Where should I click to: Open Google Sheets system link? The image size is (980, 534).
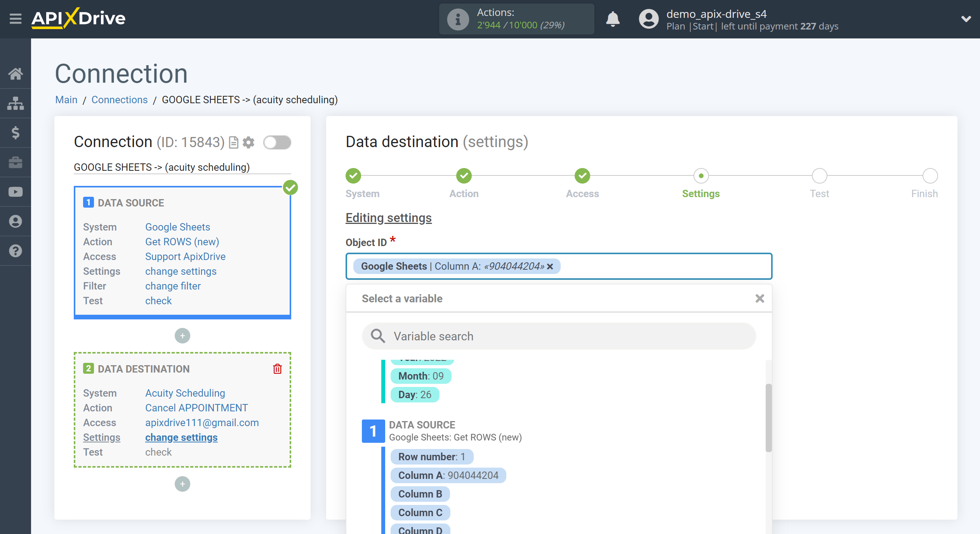tap(177, 227)
